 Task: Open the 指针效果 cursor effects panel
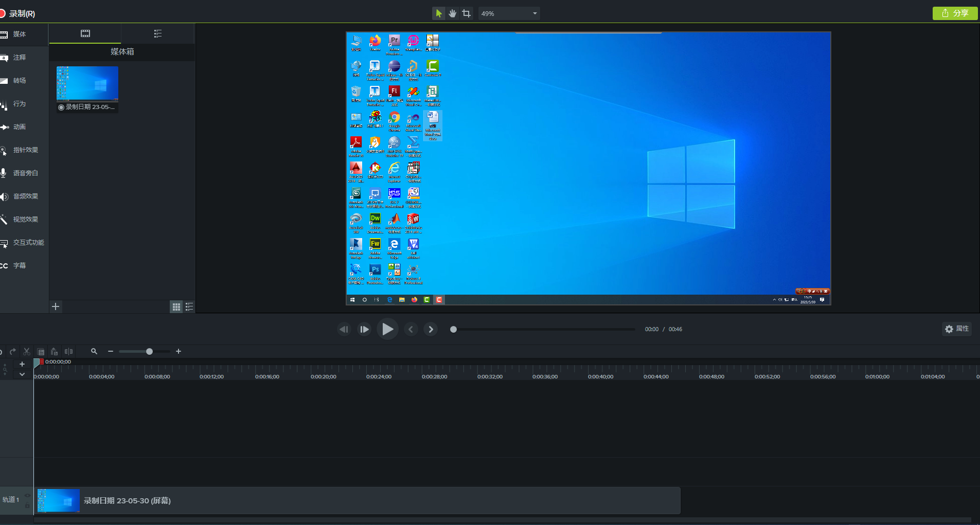click(25, 150)
